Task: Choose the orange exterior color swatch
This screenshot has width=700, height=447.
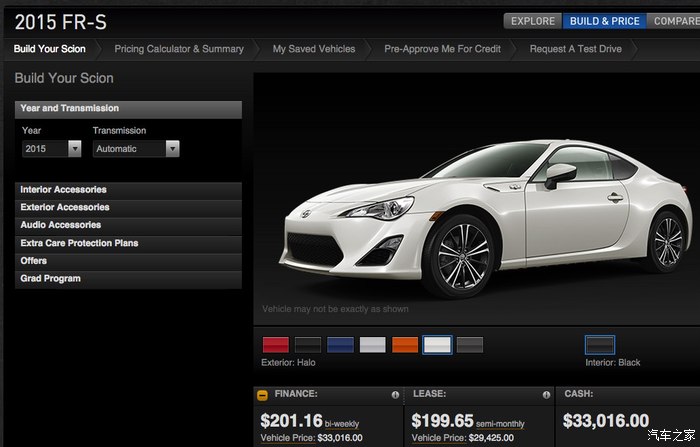Action: 405,345
